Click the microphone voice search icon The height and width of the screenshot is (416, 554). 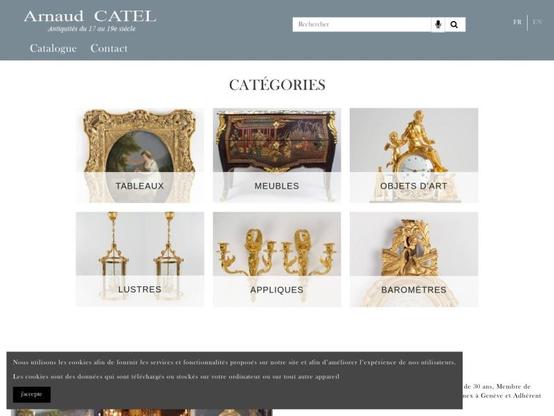(x=438, y=24)
